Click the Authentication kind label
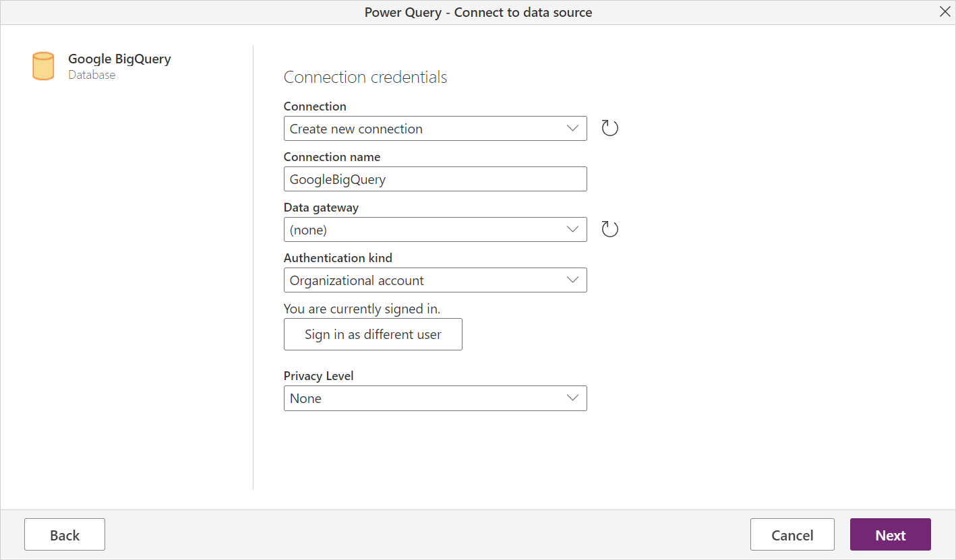This screenshot has height=560, width=956. pyautogui.click(x=338, y=258)
